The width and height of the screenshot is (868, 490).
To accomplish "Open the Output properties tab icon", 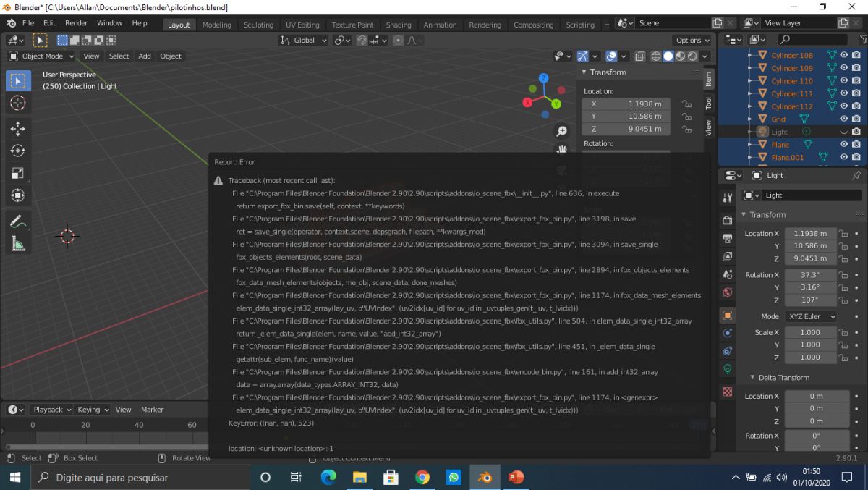I will click(x=728, y=238).
